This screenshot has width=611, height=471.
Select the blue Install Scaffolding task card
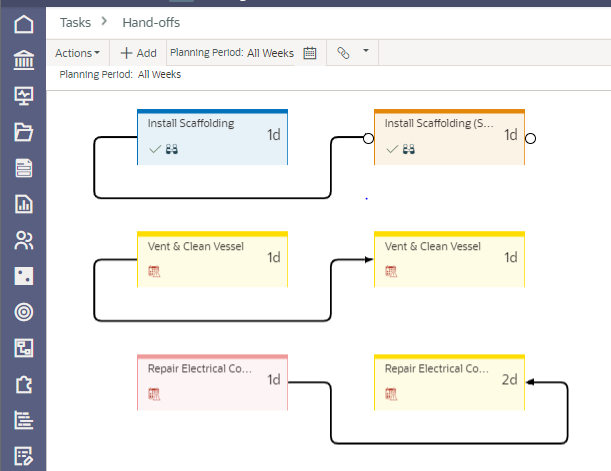(212, 136)
